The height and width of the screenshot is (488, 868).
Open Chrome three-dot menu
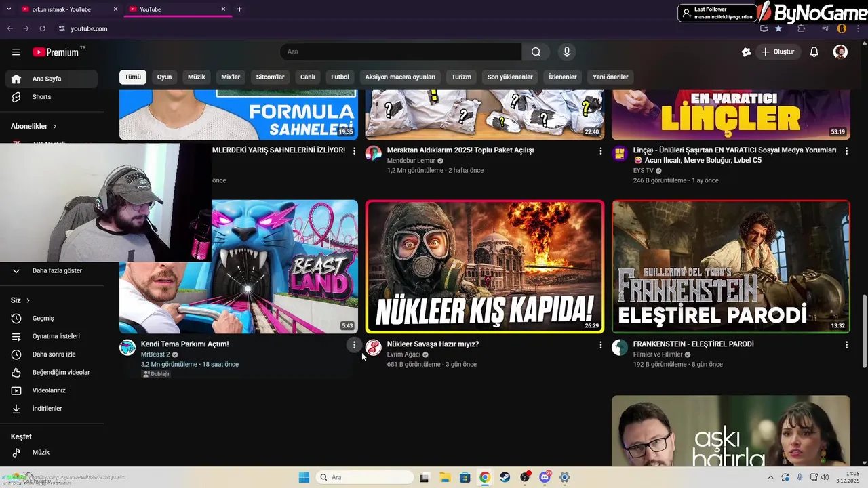click(857, 28)
